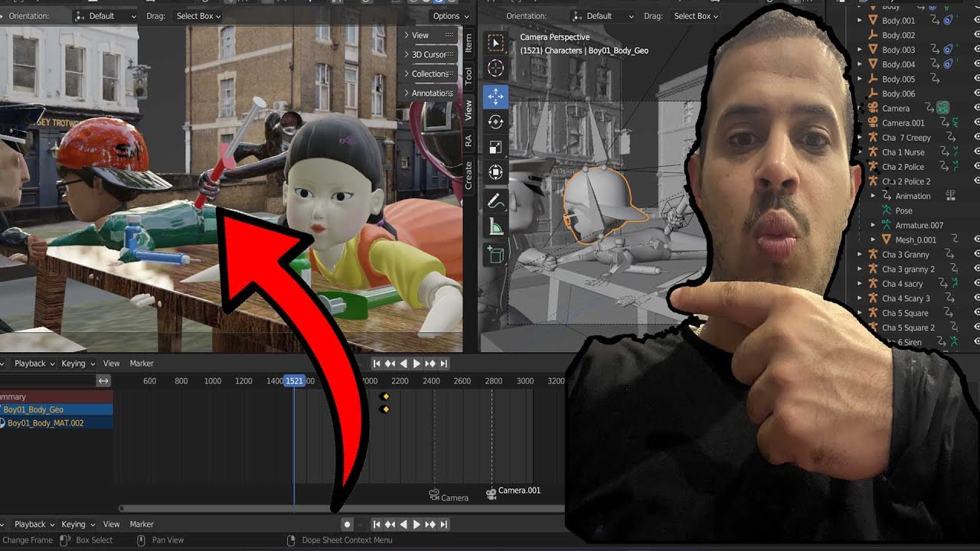Jump to next keyframe in bottom timeline header
This screenshot has width=980, height=551.
[x=430, y=524]
